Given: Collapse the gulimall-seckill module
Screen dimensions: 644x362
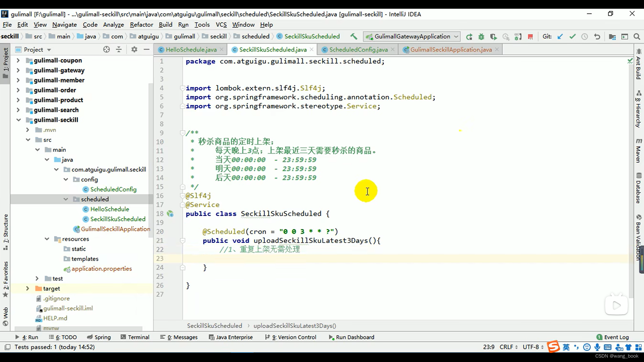Looking at the screenshot, I should tap(18, 120).
